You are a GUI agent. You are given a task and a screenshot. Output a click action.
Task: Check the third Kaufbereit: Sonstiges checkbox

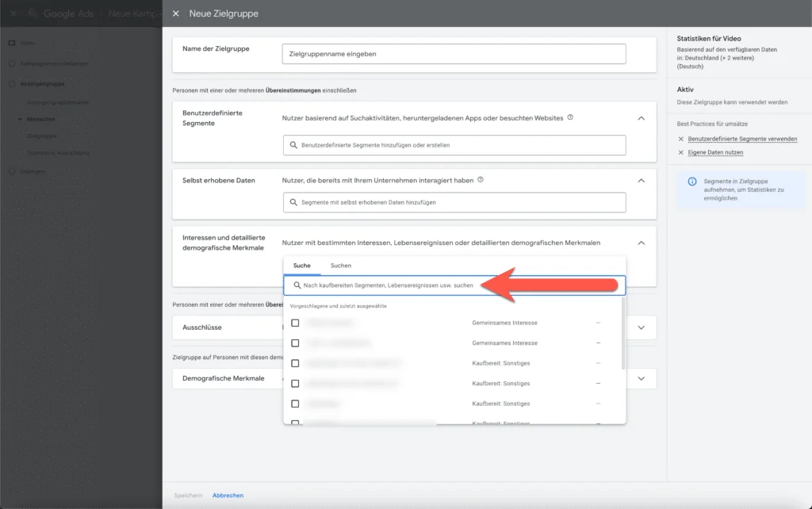coord(295,404)
